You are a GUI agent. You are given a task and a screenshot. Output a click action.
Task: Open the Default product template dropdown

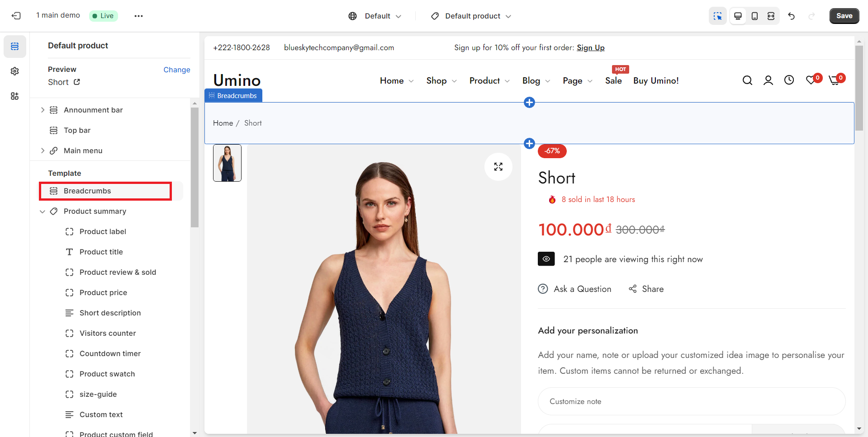[472, 16]
